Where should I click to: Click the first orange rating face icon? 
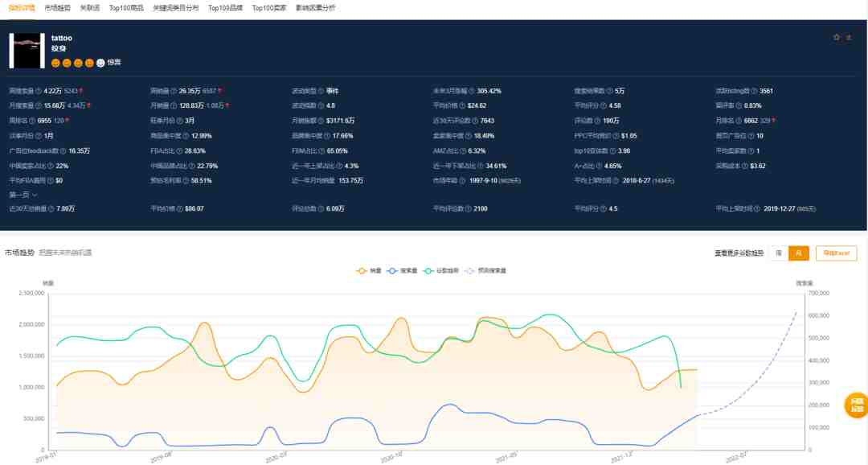(55, 62)
